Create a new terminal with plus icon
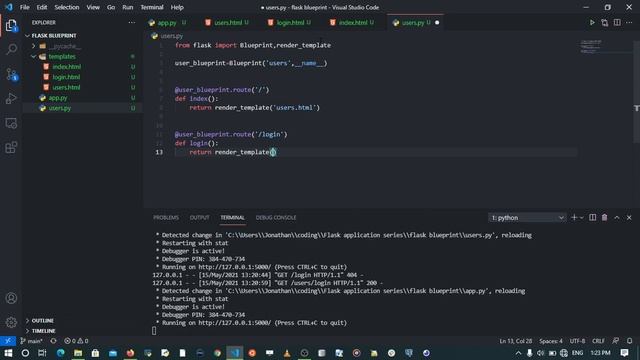 [574, 218]
